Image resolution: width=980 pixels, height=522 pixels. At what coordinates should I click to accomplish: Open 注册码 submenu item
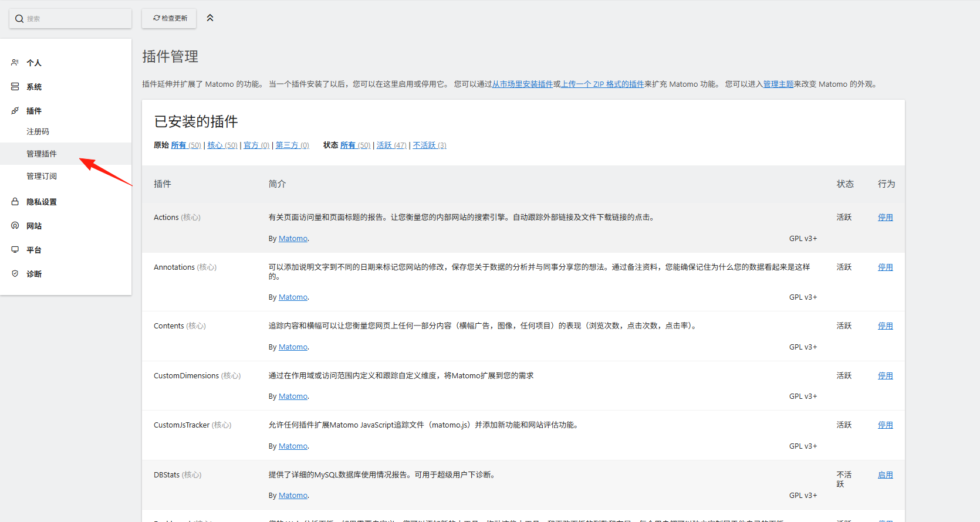[38, 131]
